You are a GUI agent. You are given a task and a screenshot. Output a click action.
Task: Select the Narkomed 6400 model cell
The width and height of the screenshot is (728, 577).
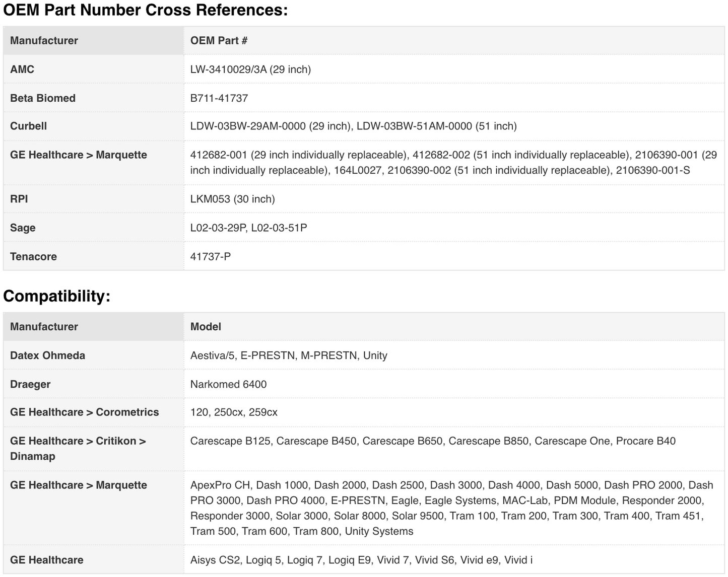(454, 384)
